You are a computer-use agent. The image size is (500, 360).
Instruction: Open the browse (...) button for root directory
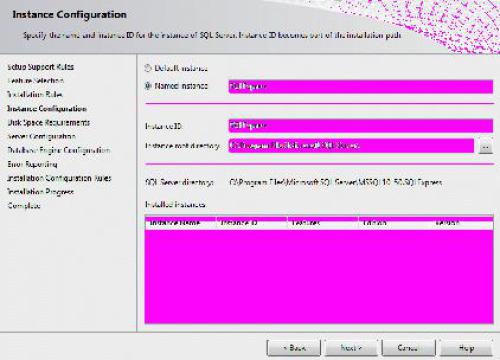tap(486, 147)
